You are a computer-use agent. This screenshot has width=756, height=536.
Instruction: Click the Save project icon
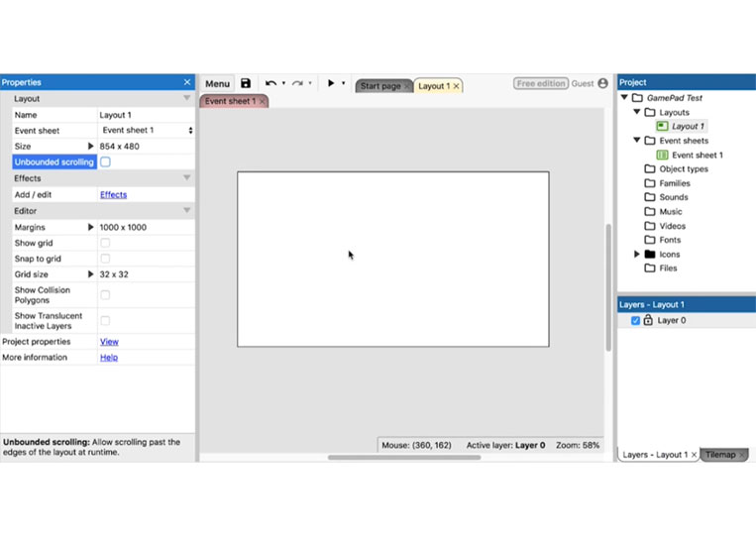pyautogui.click(x=246, y=83)
